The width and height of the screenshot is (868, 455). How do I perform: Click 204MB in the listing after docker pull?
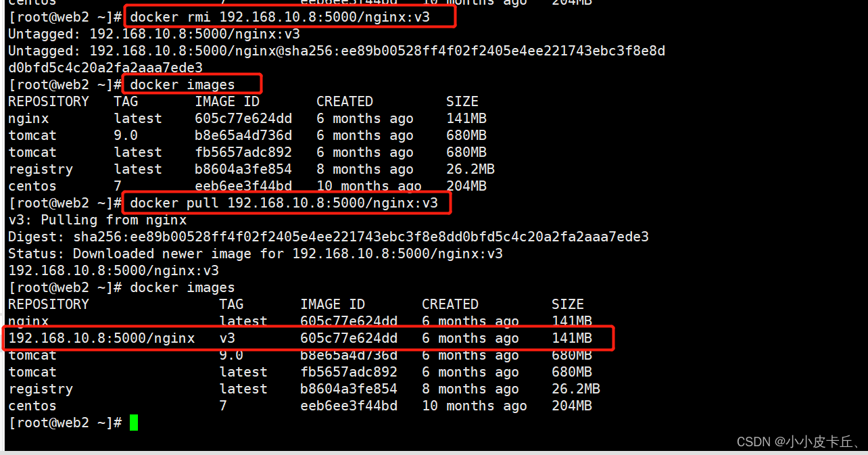tap(572, 406)
